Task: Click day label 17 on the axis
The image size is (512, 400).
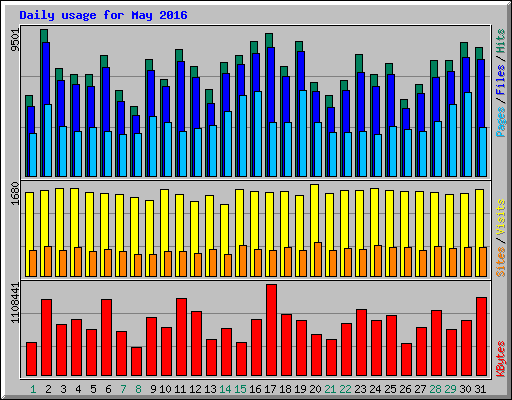Action: point(270,389)
